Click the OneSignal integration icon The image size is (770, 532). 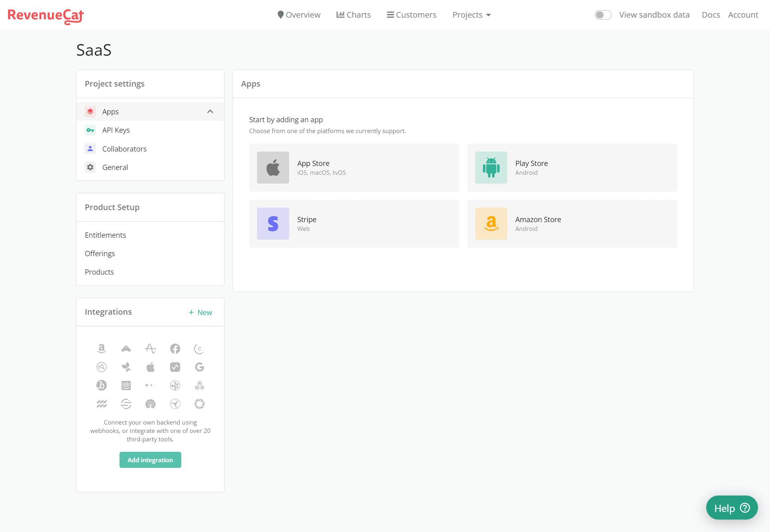(x=150, y=404)
